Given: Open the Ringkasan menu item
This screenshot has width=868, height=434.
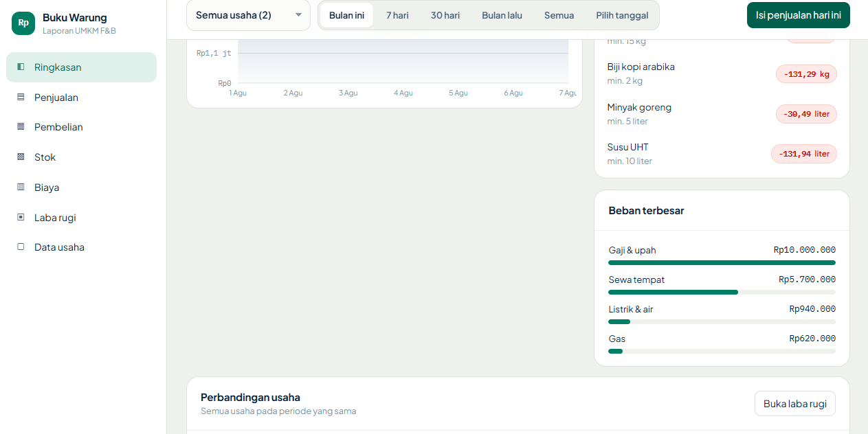Looking at the screenshot, I should (x=81, y=67).
